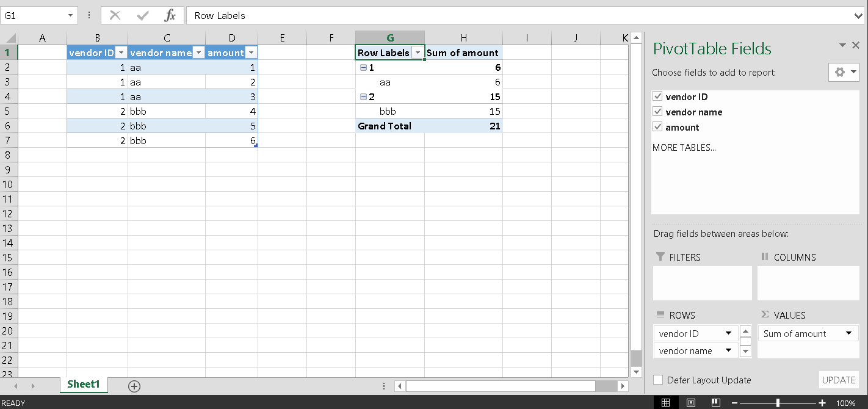Collapse pivot group 1
The image size is (868, 409).
pyautogui.click(x=363, y=68)
